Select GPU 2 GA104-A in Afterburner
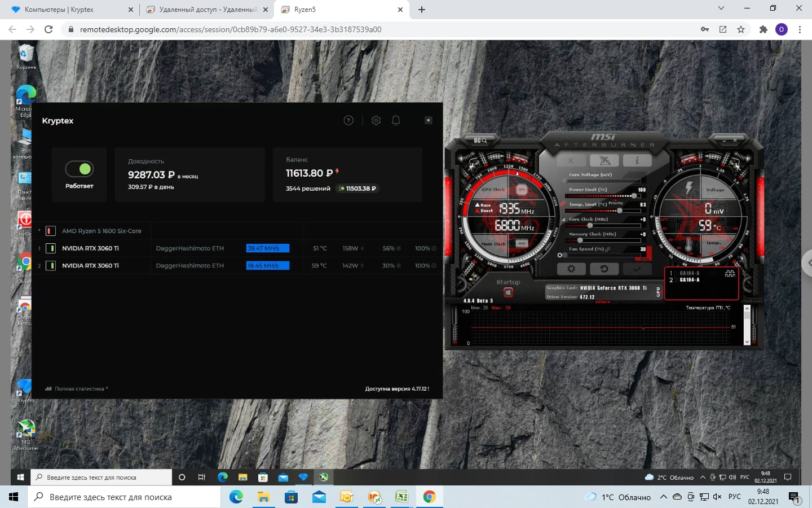Viewport: 812px width, 508px height. tap(685, 280)
